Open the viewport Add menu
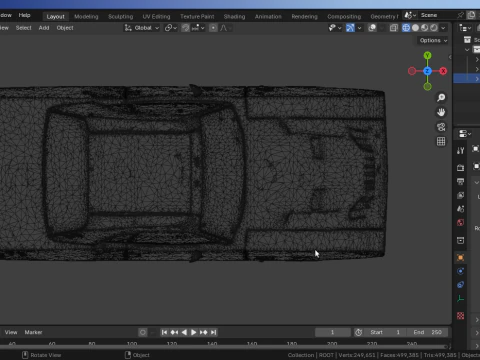 click(44, 28)
